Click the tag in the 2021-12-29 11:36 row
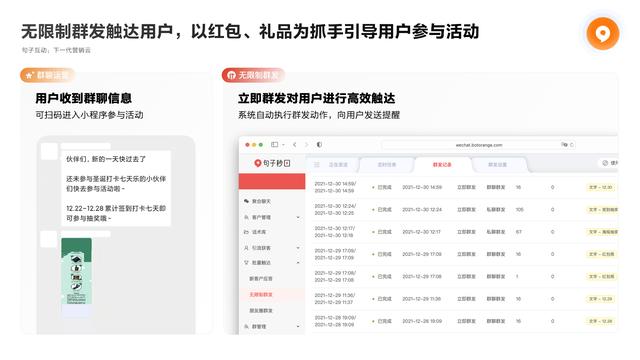Screen dimensions: 640x360 coord(601,299)
